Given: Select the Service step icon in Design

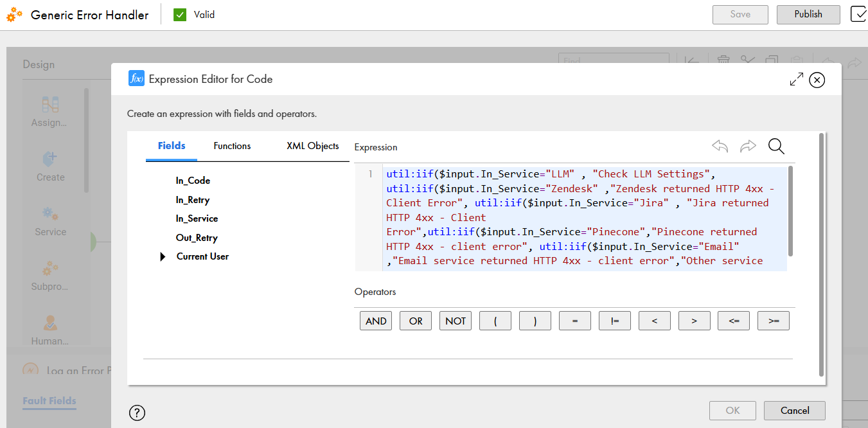Looking at the screenshot, I should (50, 213).
